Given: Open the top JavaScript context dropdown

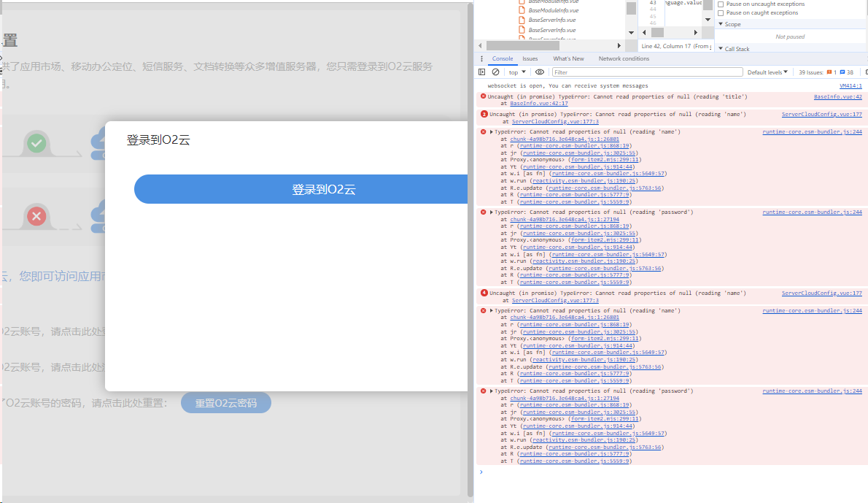Looking at the screenshot, I should click(x=517, y=72).
